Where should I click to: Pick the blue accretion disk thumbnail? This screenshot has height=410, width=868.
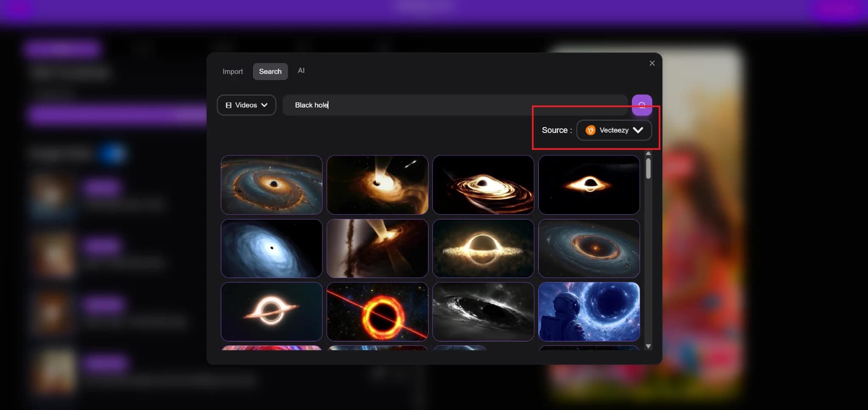[271, 248]
